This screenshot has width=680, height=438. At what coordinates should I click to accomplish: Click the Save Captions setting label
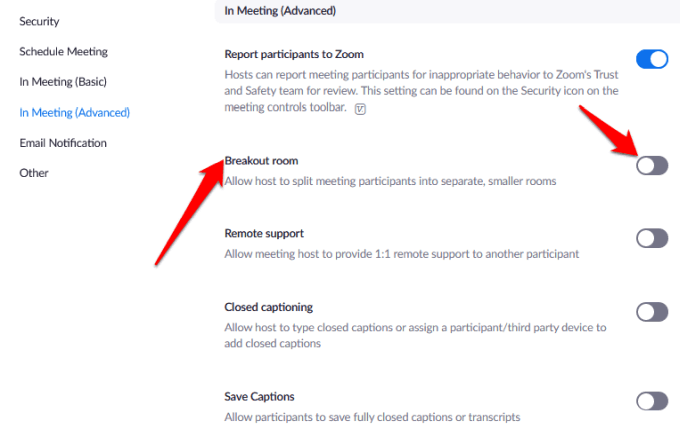coord(259,396)
